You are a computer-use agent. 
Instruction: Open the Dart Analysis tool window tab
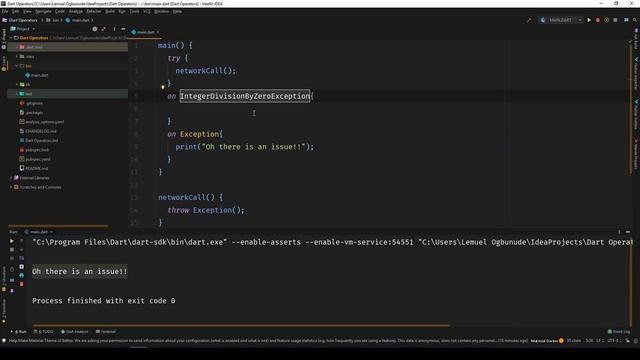74,331
